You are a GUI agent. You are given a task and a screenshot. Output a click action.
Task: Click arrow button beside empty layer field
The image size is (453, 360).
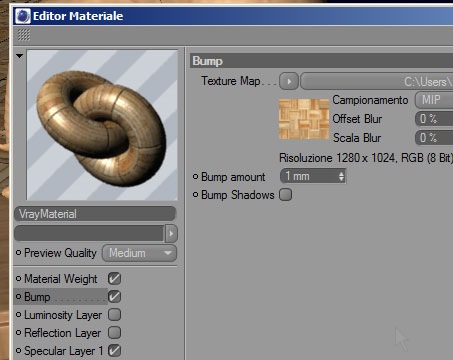click(171, 233)
